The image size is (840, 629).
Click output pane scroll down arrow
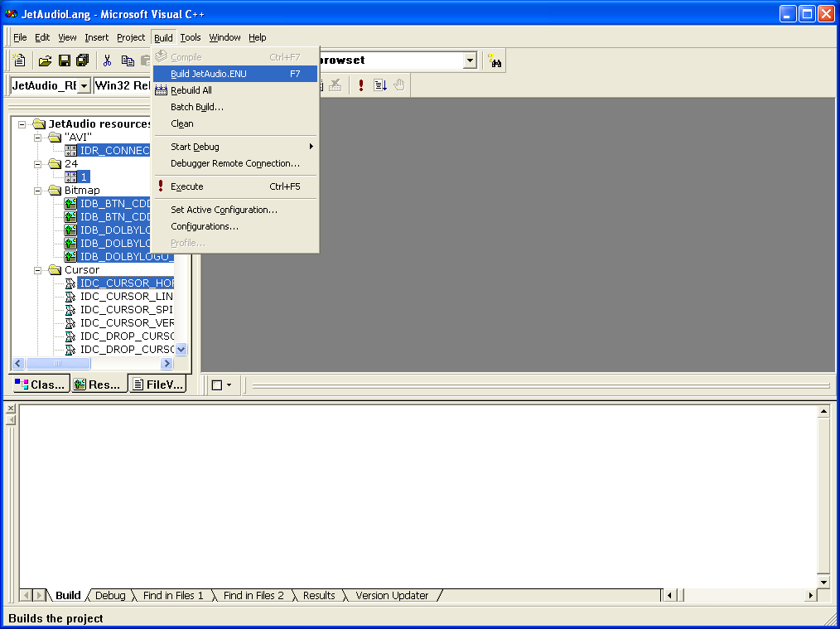point(824,582)
